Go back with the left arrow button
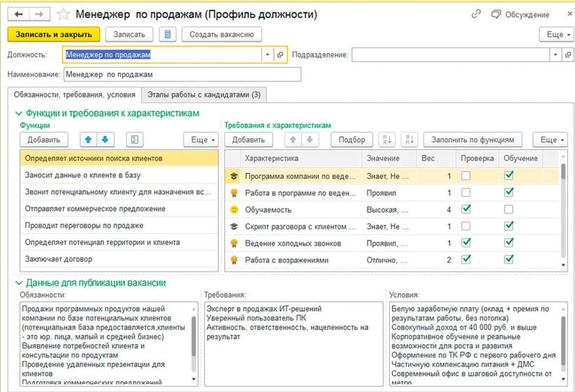Screen dimensions: 575x392 pyautogui.click(x=19, y=15)
